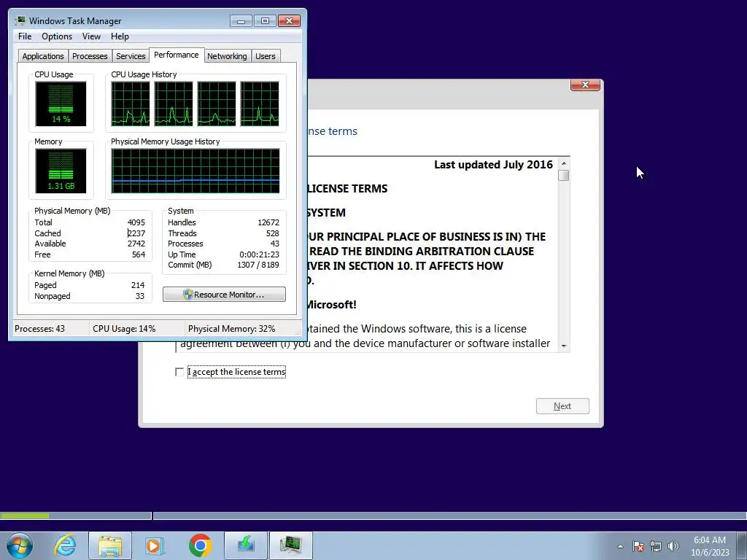Click status bar CPU Usage: 14%
Viewport: 747px width, 560px height.
click(x=124, y=329)
